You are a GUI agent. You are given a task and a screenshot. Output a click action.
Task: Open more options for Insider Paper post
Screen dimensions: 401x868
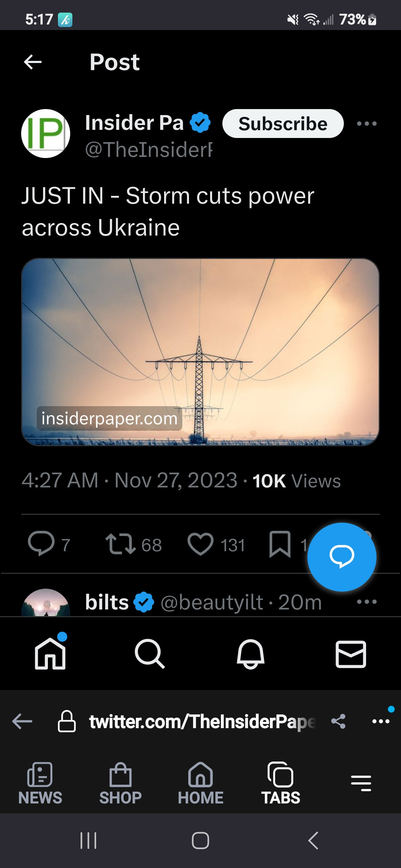pos(366,124)
